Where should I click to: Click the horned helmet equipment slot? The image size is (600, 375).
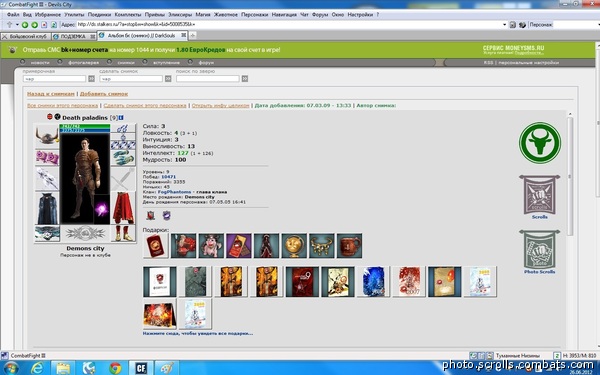pyautogui.click(x=47, y=136)
